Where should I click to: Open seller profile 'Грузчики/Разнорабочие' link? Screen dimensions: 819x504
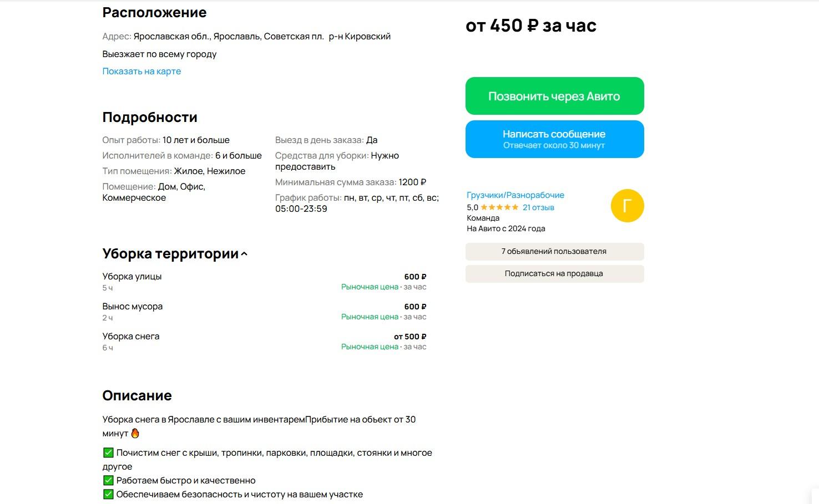(x=515, y=195)
